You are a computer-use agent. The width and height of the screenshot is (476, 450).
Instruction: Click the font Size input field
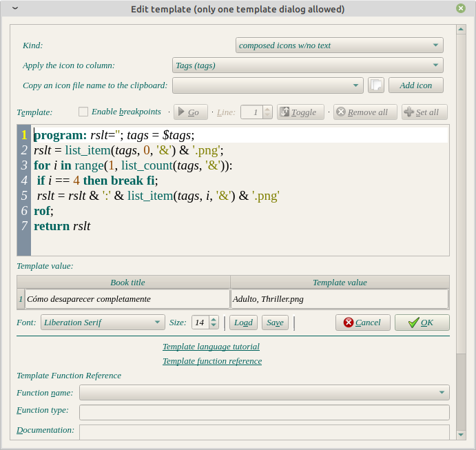[200, 322]
